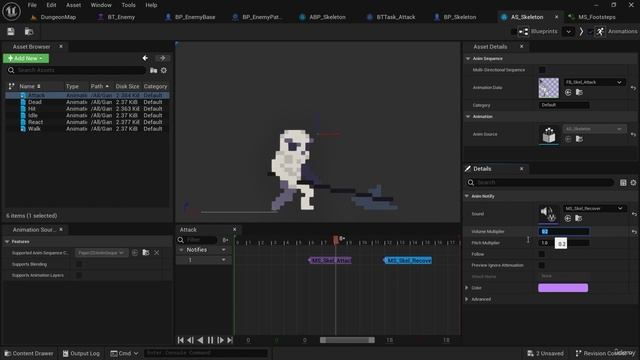Browse to Anim Source asset folder icon
Image resolution: width=640 pixels, height=360 pixels.
(579, 139)
